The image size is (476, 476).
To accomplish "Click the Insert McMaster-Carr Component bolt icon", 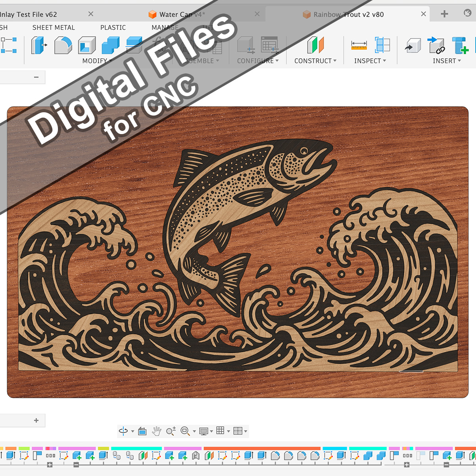I will pyautogui.click(x=460, y=45).
